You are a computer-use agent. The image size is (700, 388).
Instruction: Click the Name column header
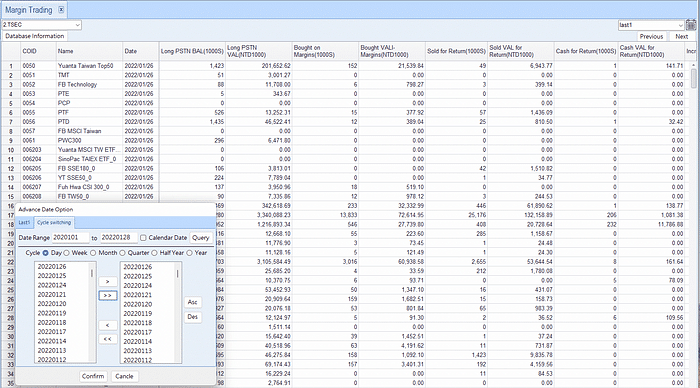(89, 51)
